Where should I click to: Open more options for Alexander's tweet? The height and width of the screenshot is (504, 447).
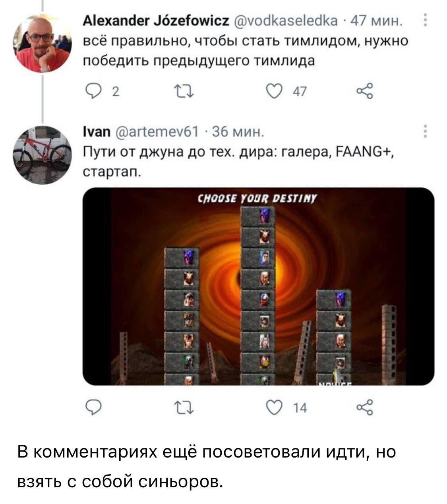pos(425,20)
